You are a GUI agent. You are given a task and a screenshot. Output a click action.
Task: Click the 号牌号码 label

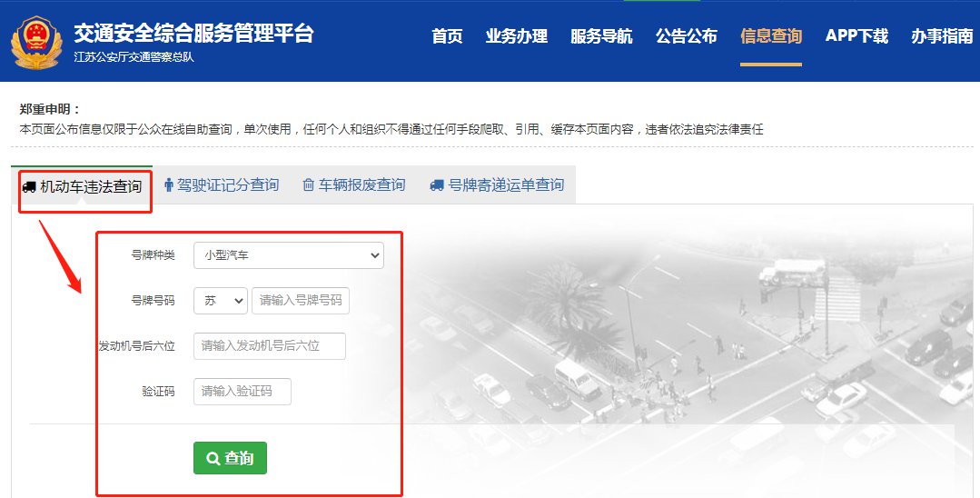[x=153, y=301]
